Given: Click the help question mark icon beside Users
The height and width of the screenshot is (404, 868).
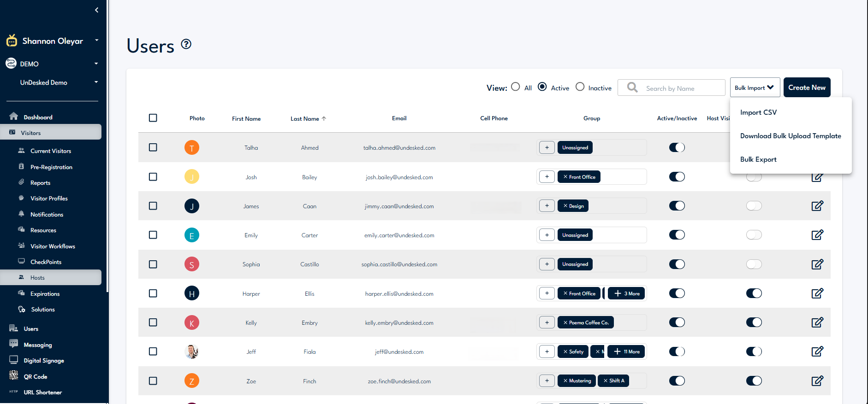Looking at the screenshot, I should click(186, 44).
